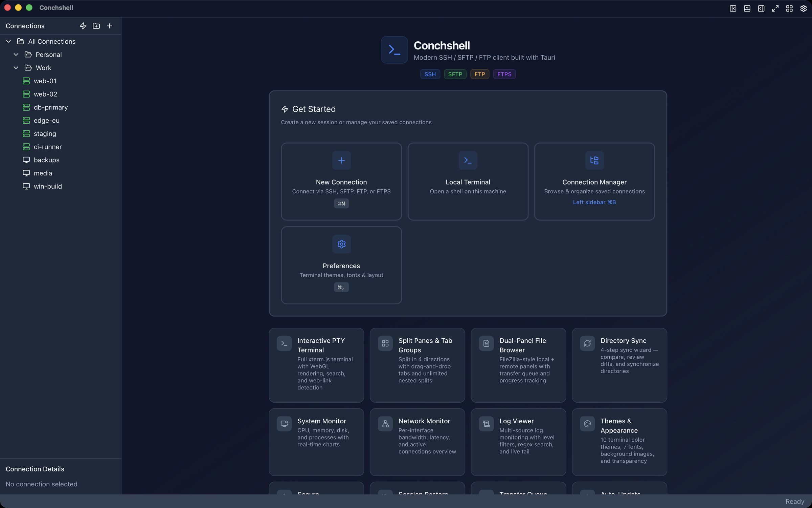Viewport: 812px width, 508px height.
Task: Click the Conchshell terminal logo icon
Action: [x=394, y=50]
